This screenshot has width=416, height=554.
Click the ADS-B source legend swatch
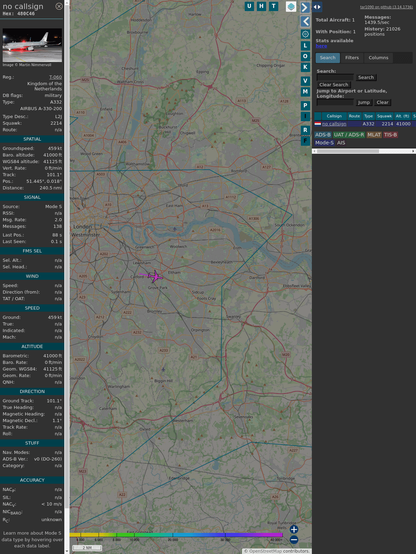(323, 135)
